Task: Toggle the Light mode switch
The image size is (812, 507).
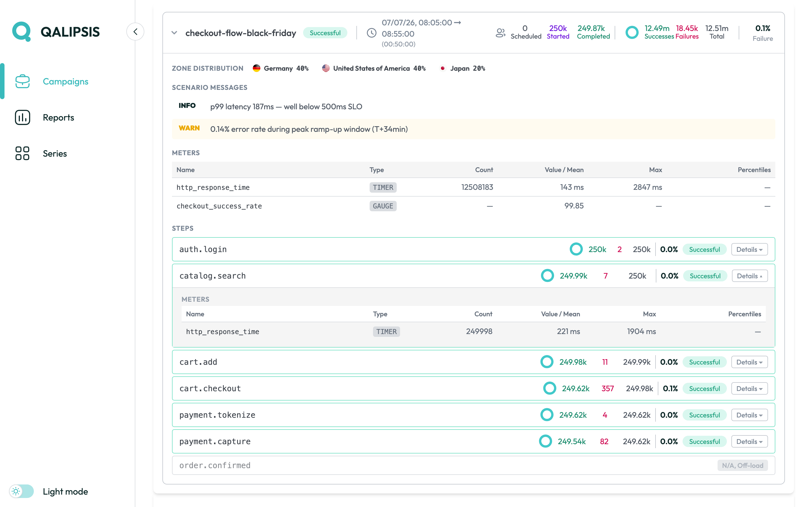Action: (x=21, y=491)
